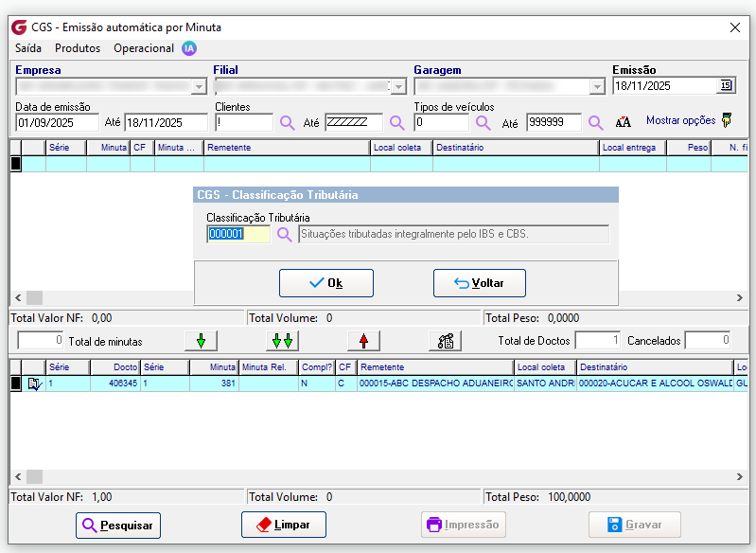Open Classificação Tributária lookup magnifier
This screenshot has height=553, width=756.
285,235
